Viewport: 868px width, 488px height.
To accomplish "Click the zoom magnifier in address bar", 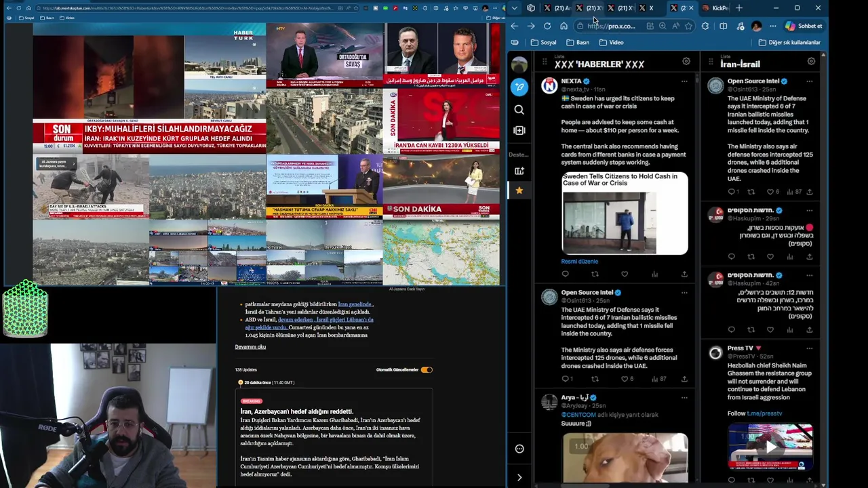I will click(x=662, y=26).
